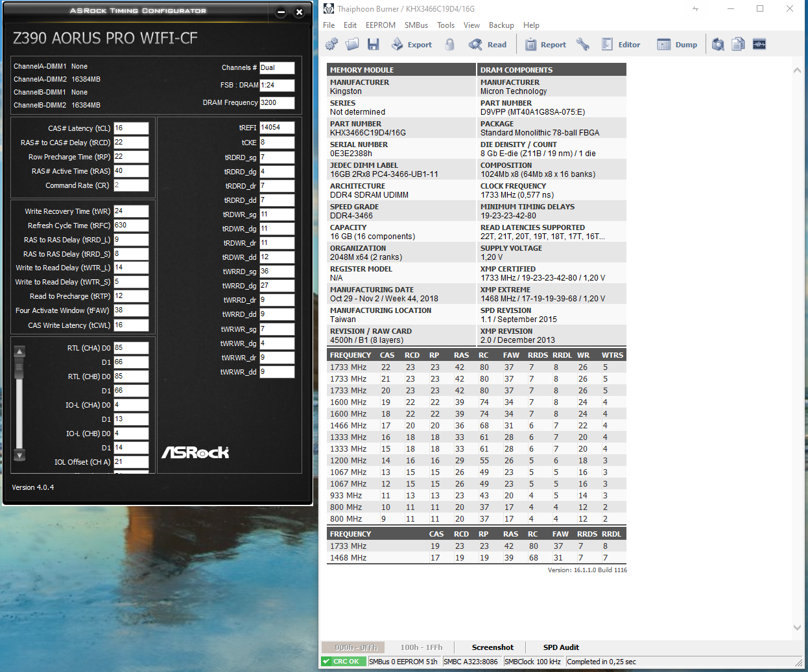
Task: Switch to the 100h - 1FFh tab
Action: [x=422, y=647]
